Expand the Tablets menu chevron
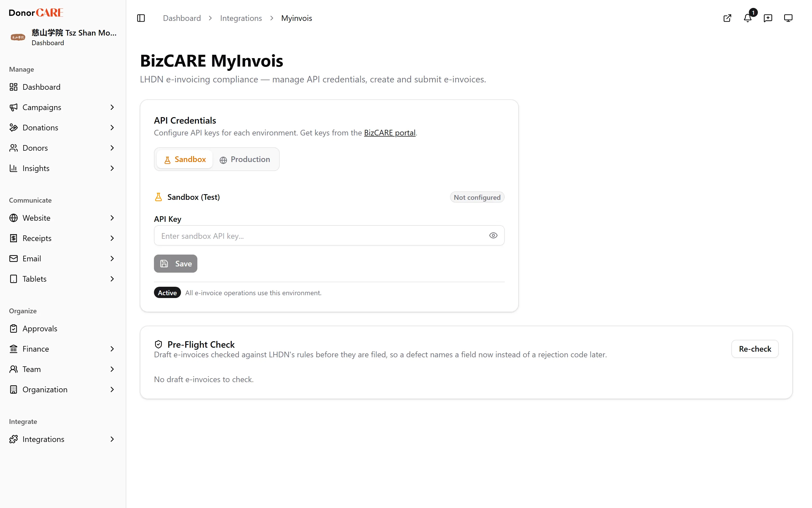The width and height of the screenshot is (812, 508). (112, 279)
